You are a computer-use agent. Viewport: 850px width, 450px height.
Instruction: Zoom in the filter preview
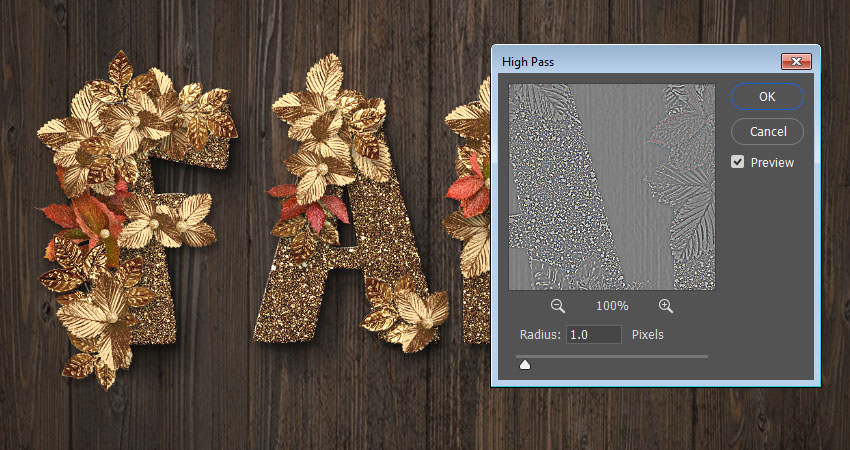[x=666, y=306]
